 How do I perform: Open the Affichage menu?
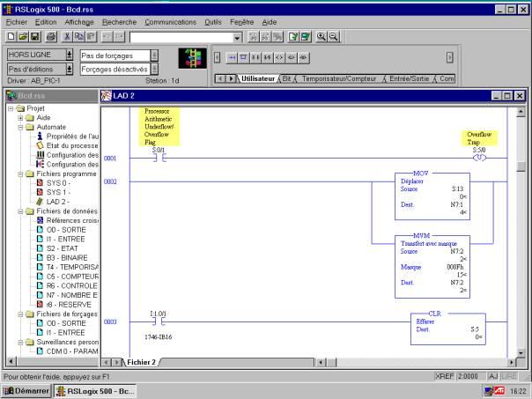[79, 22]
